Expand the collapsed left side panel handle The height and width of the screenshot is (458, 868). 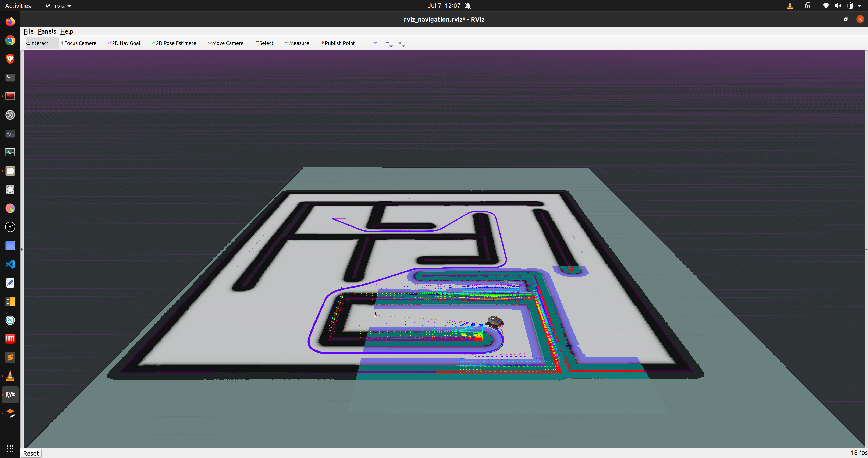(22, 249)
